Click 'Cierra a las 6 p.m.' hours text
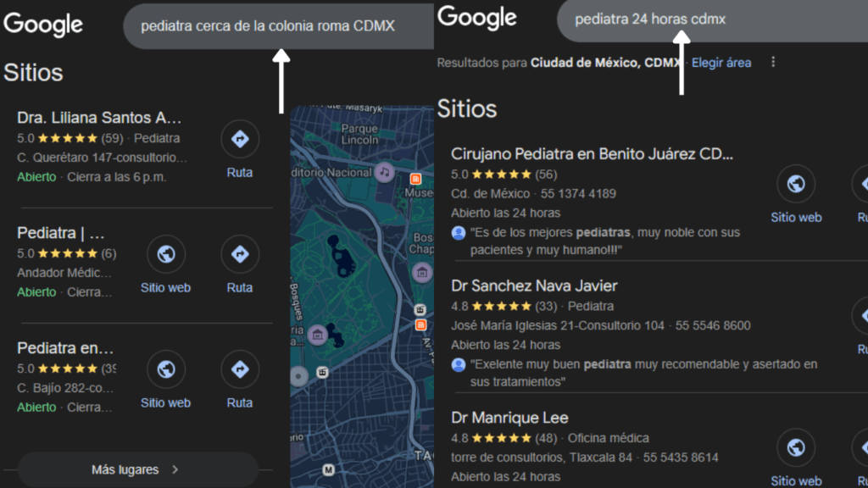The width and height of the screenshot is (868, 488). click(x=117, y=177)
